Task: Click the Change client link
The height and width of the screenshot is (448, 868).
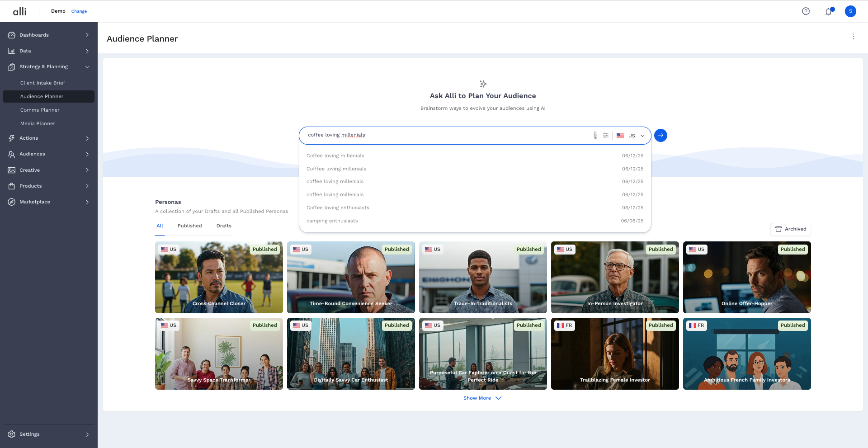Action: (x=79, y=11)
